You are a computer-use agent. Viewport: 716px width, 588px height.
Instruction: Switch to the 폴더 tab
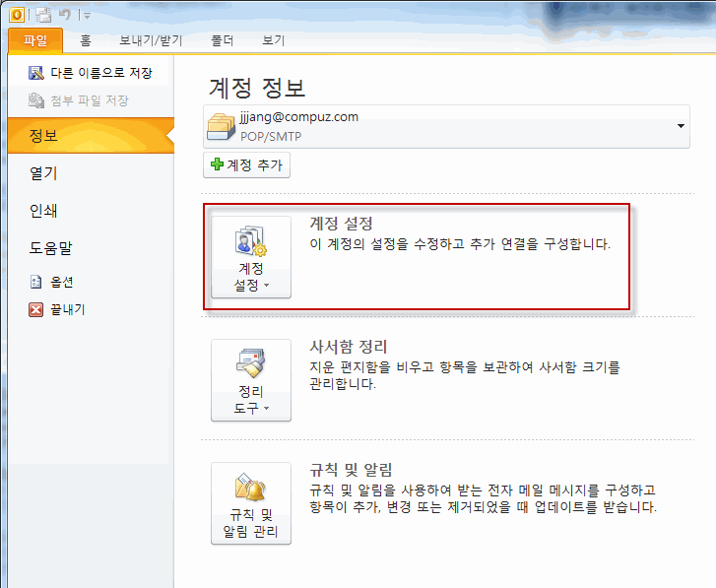(222, 40)
